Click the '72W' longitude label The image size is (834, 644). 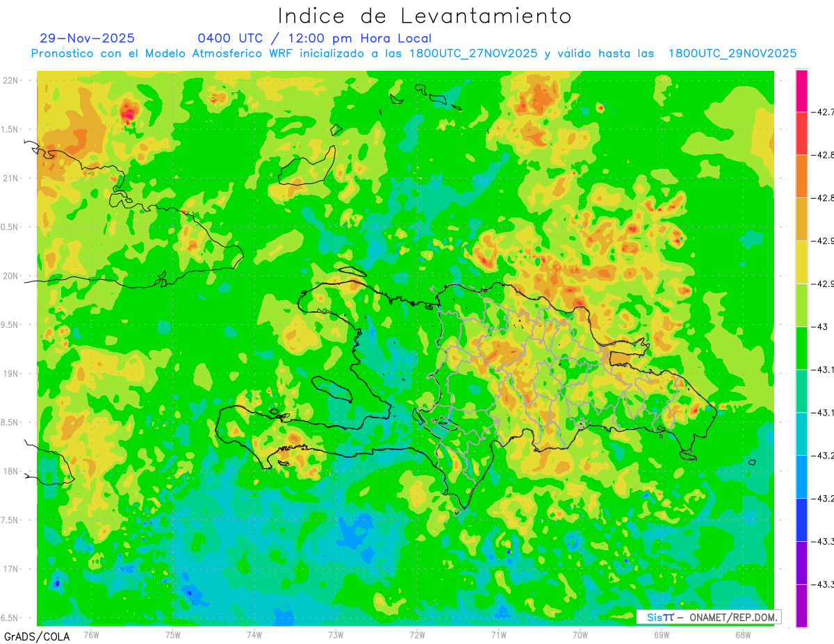click(417, 634)
